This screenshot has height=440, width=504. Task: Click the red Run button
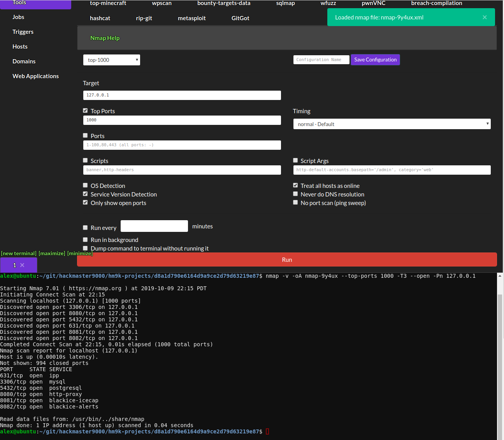[287, 259]
